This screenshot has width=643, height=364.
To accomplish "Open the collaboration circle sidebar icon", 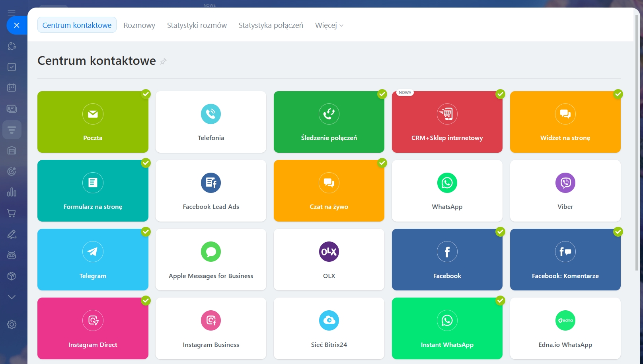I will pyautogui.click(x=12, y=46).
